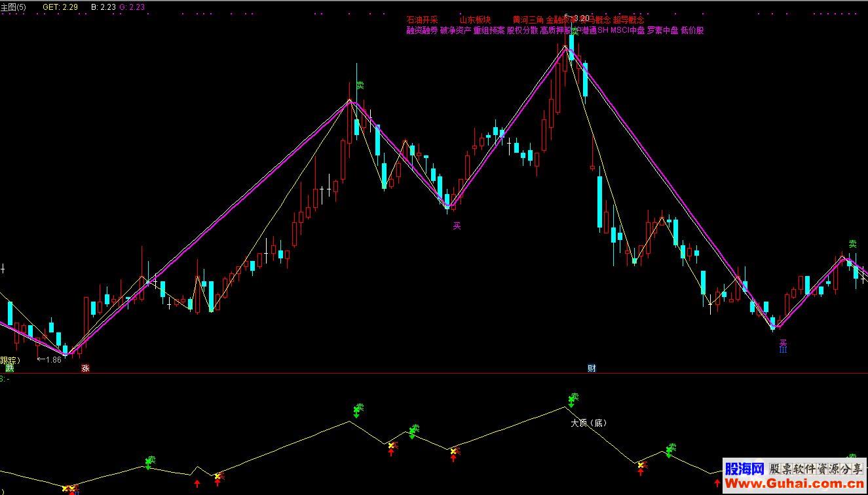This screenshot has height=495, width=868.
Task: Open the 超导概念 concept tag
Action: point(628,20)
